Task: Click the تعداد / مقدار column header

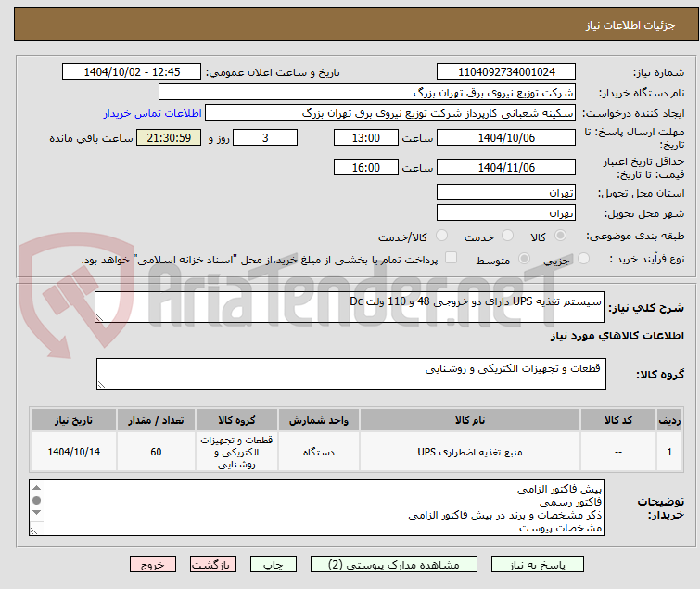Action: (x=156, y=420)
